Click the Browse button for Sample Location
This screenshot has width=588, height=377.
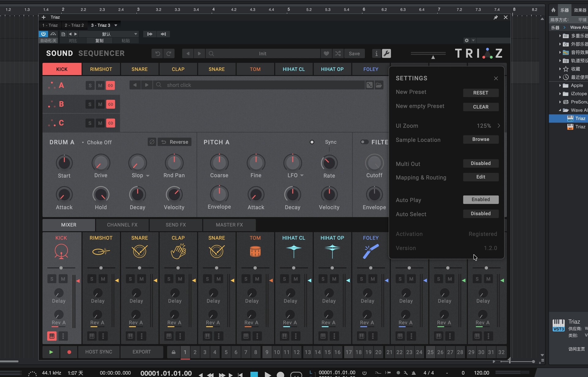481,139
